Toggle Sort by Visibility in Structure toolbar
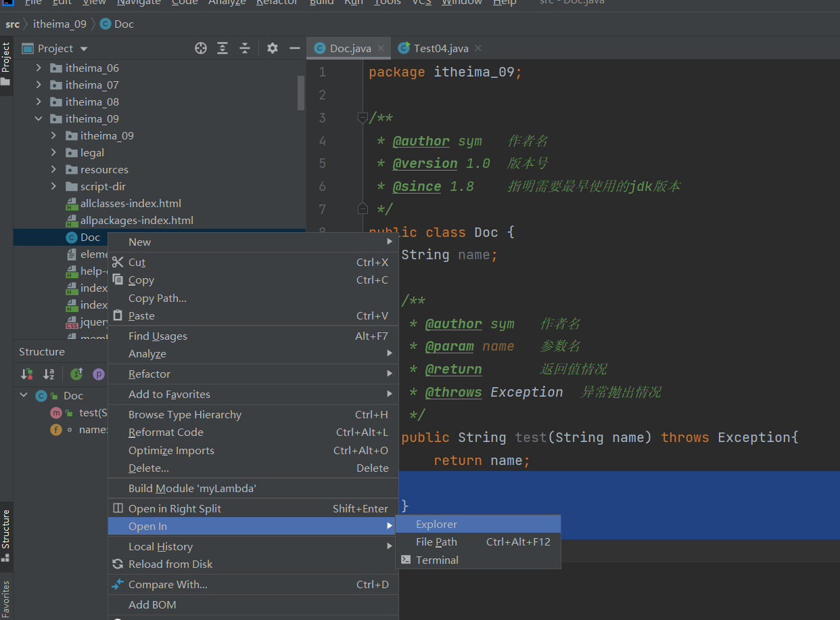 27,374
